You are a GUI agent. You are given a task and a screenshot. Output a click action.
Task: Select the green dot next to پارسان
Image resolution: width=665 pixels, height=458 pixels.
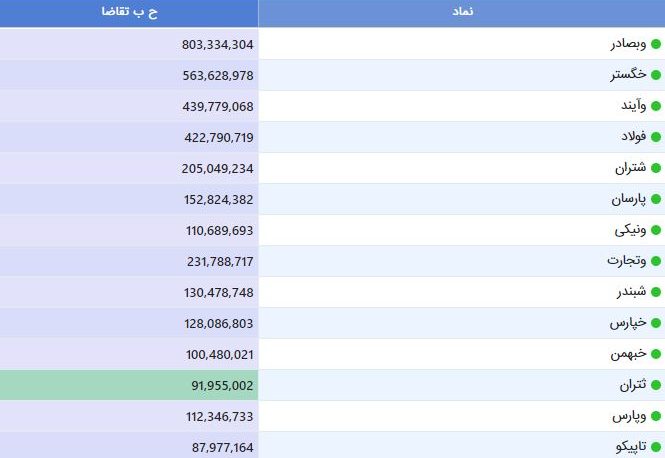tap(656, 199)
